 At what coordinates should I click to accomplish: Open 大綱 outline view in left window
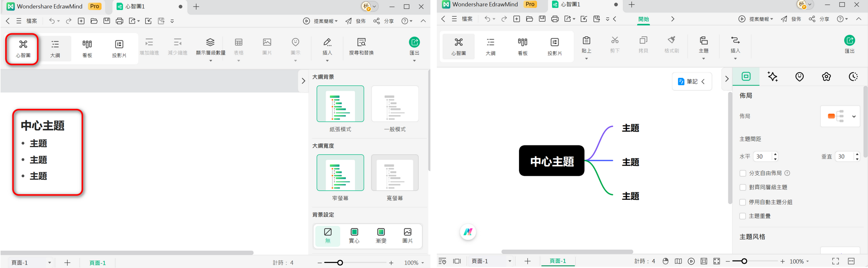click(55, 48)
